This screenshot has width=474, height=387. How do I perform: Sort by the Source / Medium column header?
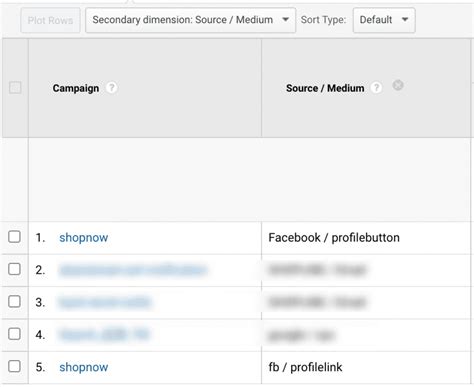pyautogui.click(x=325, y=88)
